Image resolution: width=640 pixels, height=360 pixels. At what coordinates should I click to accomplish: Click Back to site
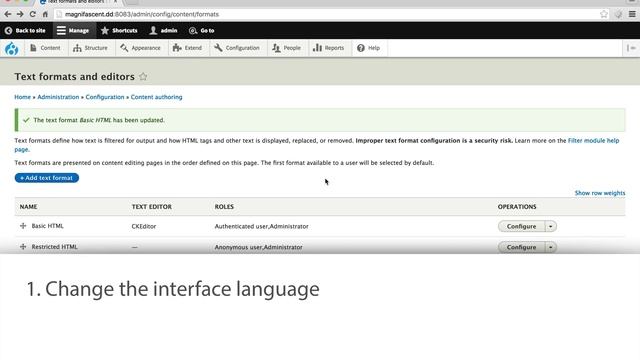[x=25, y=31]
